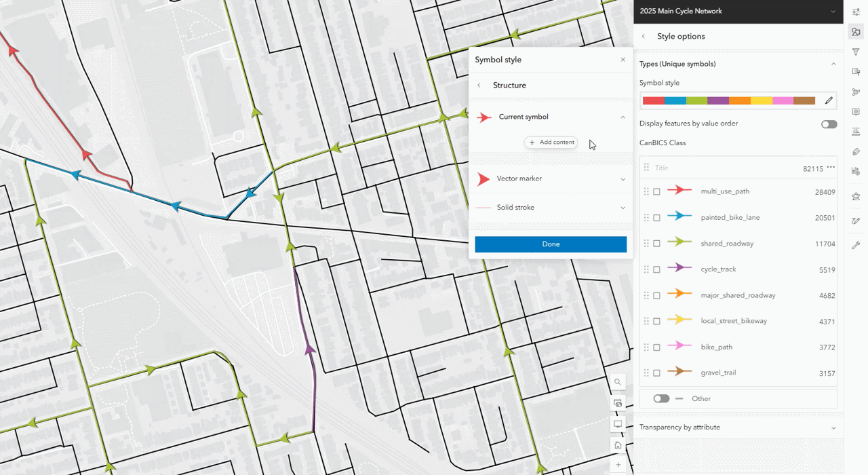Open the Edit pencil icon in right toolbar
The height and width of the screenshot is (475, 868).
[856, 221]
